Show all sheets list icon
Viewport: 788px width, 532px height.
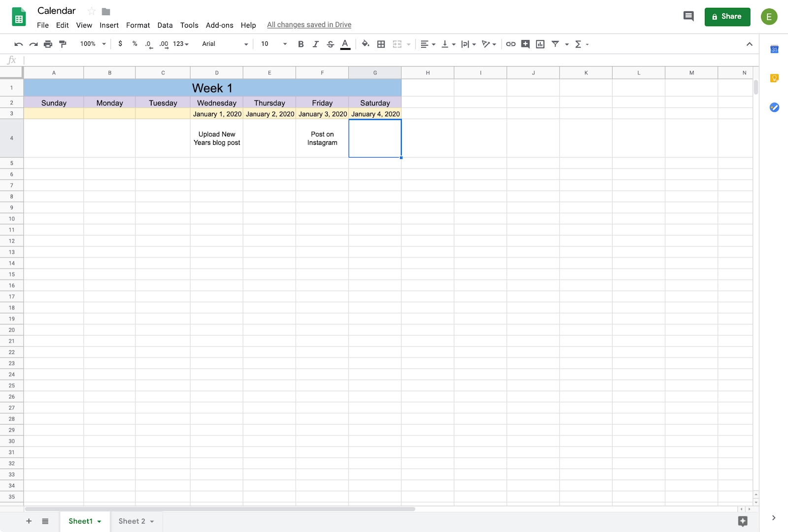(45, 521)
